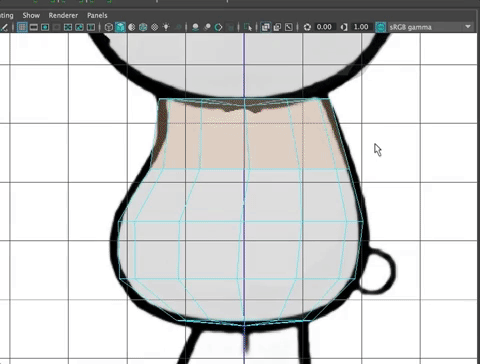Enable Wireframe on Shaded icon

pyautogui.click(x=143, y=27)
